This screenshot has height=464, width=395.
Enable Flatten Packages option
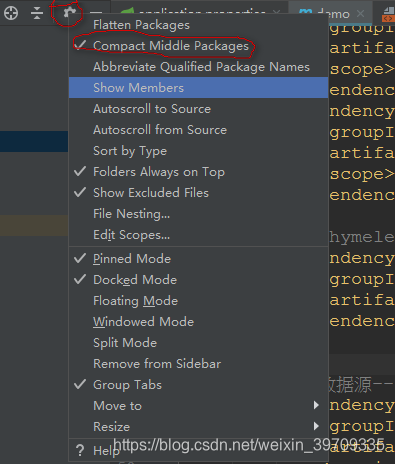[x=198, y=25]
